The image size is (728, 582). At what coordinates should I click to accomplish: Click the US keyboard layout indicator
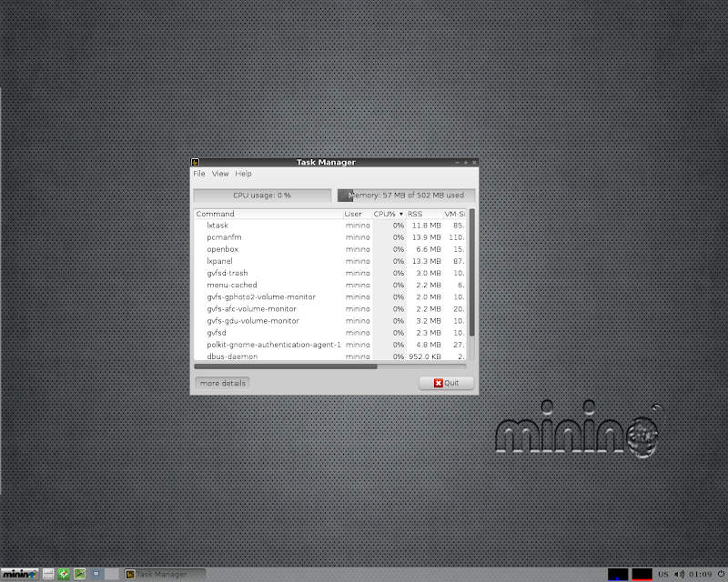[663, 574]
